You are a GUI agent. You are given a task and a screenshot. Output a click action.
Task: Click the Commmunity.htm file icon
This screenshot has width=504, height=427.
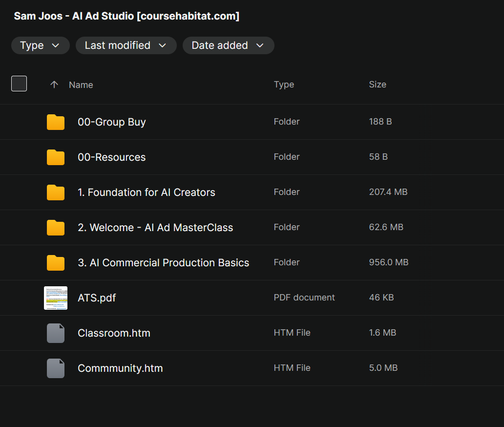tap(56, 368)
